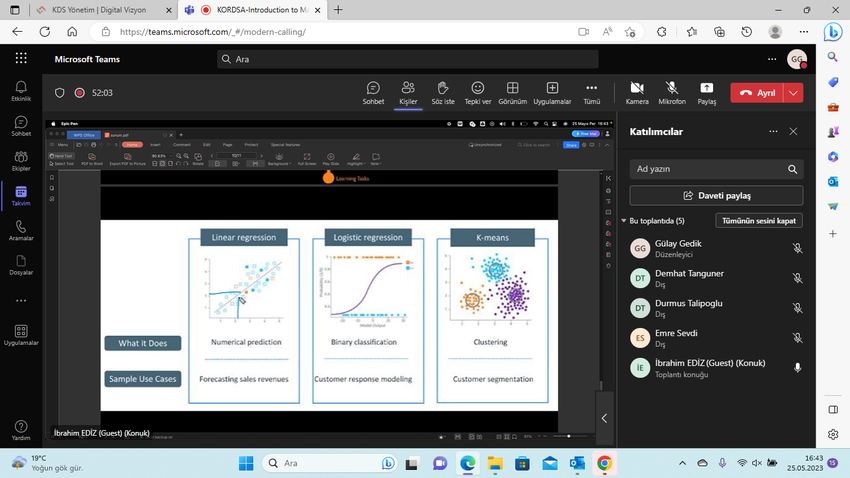Open the Sohbet chat button in meeting toolbar
This screenshot has width=850, height=478.
373,93
